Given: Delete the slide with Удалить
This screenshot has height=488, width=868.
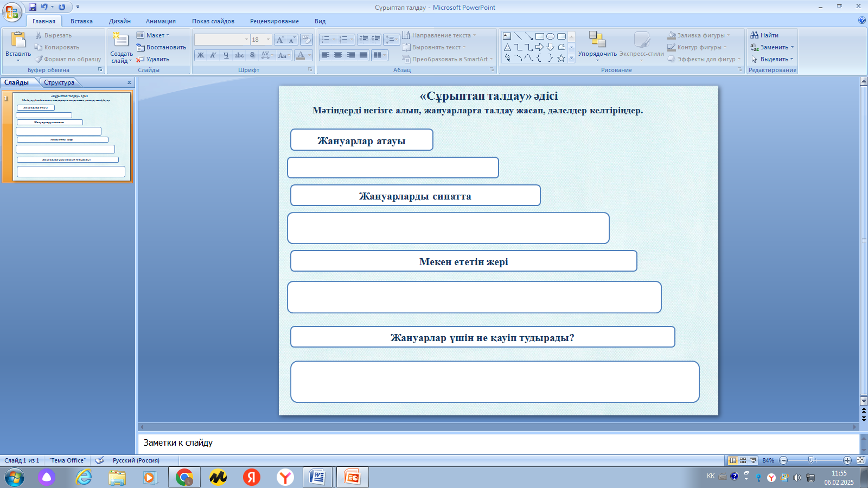Looking at the screenshot, I should 153,59.
